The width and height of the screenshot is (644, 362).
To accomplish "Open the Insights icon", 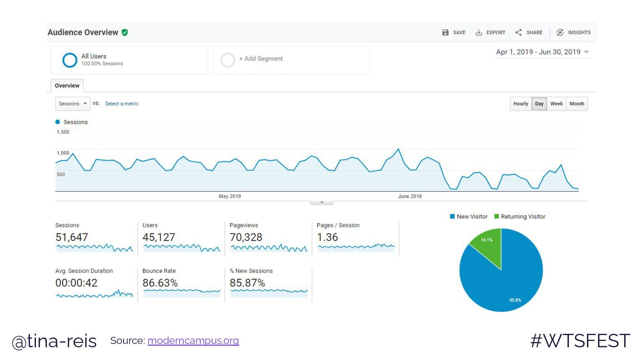I will [x=560, y=33].
